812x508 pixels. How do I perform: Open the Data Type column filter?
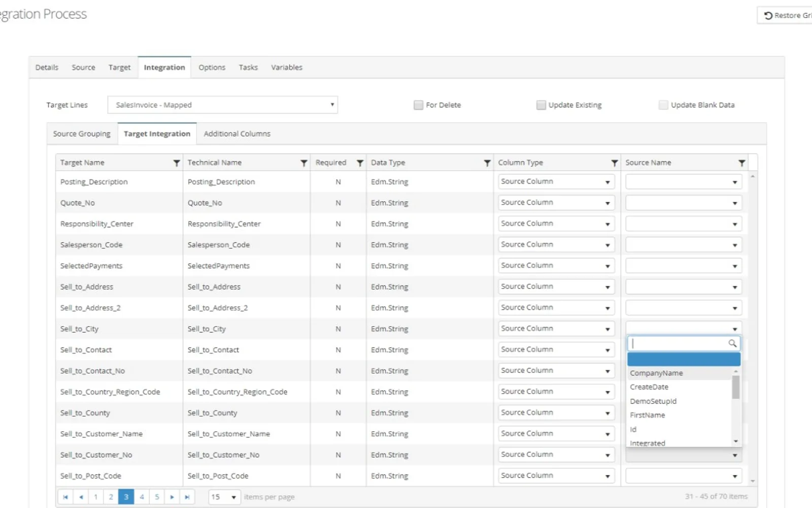pyautogui.click(x=487, y=163)
